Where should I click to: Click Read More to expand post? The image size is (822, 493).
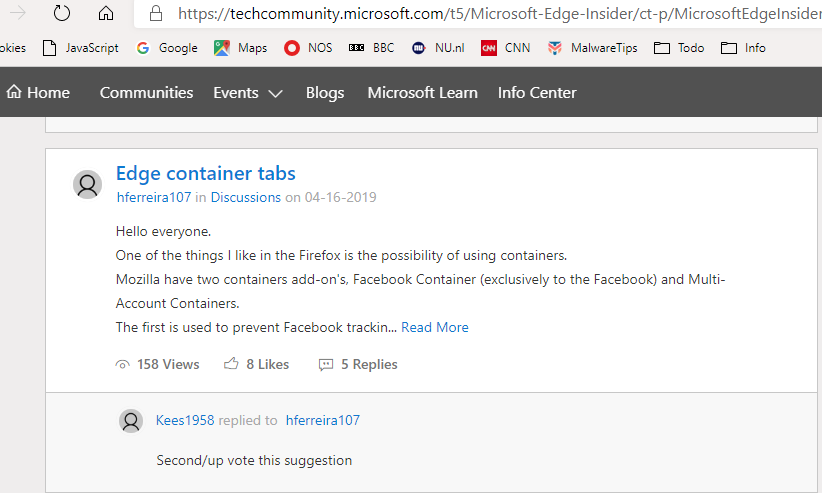(435, 327)
